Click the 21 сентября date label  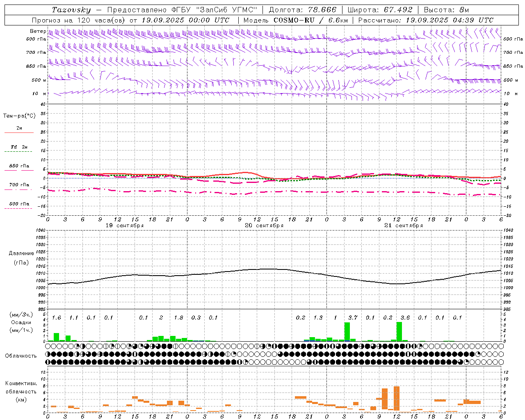tap(404, 226)
